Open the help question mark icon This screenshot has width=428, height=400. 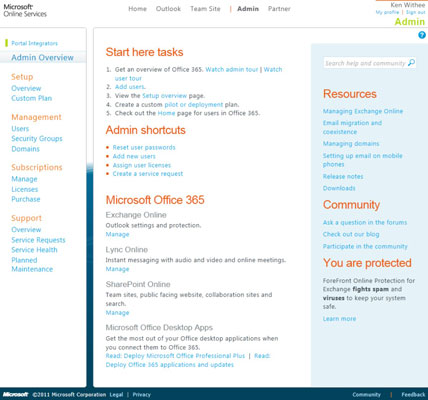click(422, 35)
